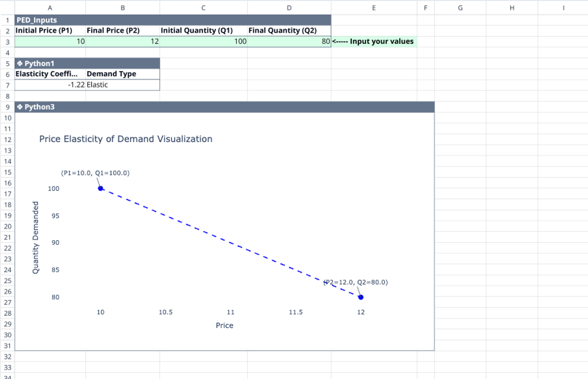The image size is (588, 379).
Task: Click the data point labeled P1=10.0, Q1=100.0
Action: pyautogui.click(x=100, y=188)
